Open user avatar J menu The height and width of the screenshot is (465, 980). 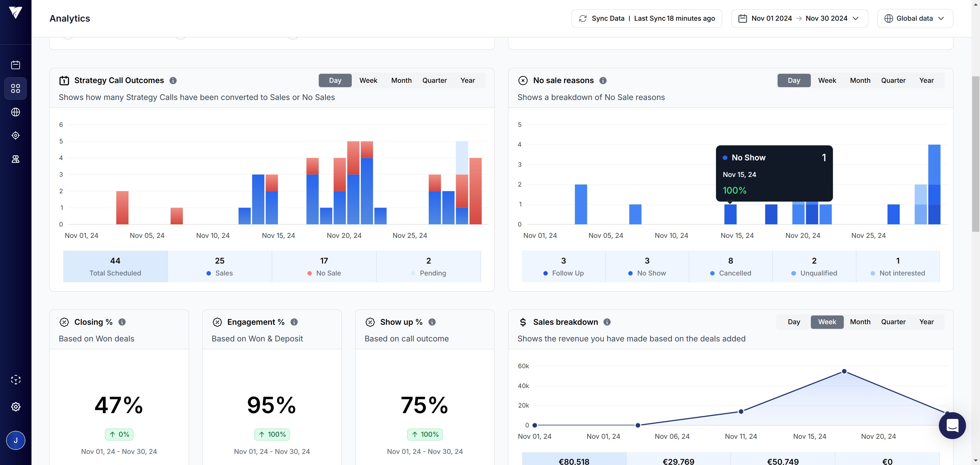point(15,440)
